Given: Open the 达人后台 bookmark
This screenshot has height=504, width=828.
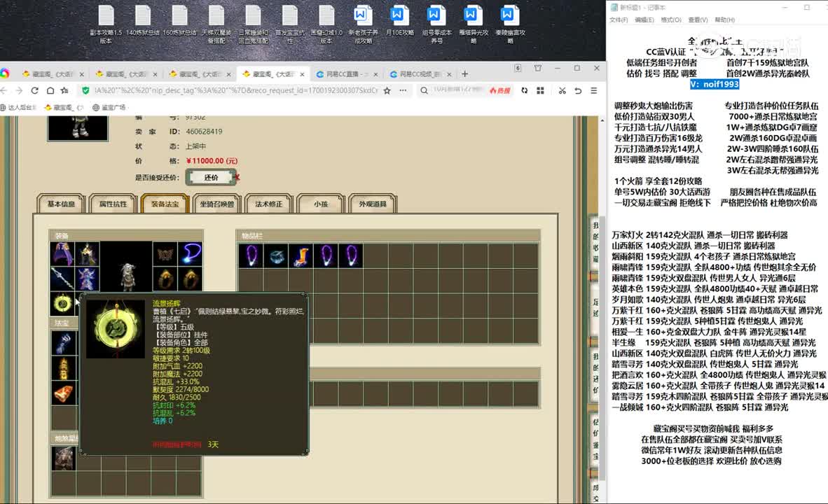Looking at the screenshot, I should coord(18,107).
